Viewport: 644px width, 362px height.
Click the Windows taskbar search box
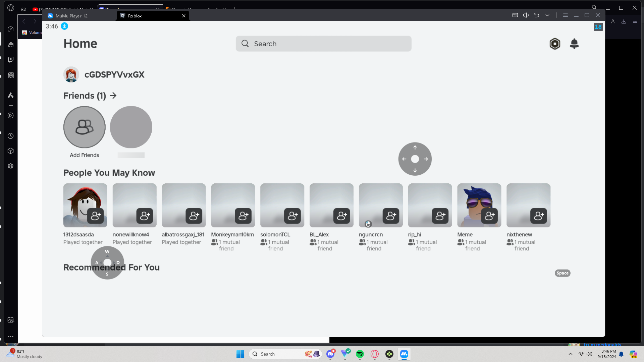click(x=285, y=354)
